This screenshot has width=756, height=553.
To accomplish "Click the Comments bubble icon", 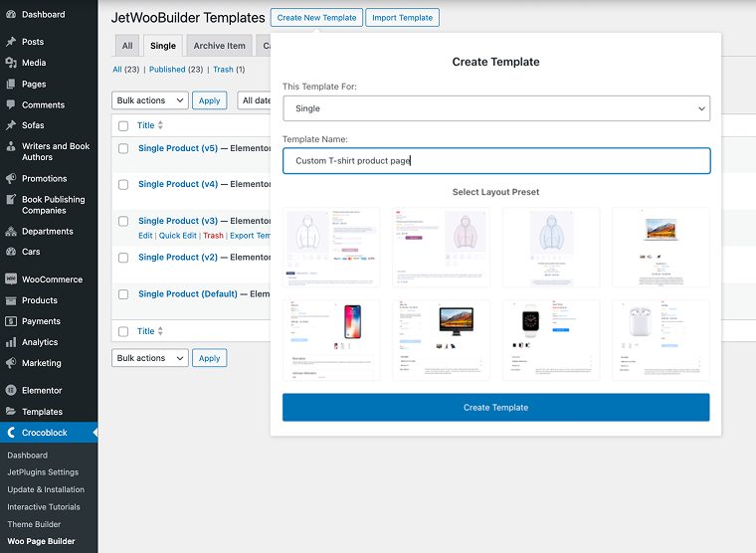I will [11, 104].
